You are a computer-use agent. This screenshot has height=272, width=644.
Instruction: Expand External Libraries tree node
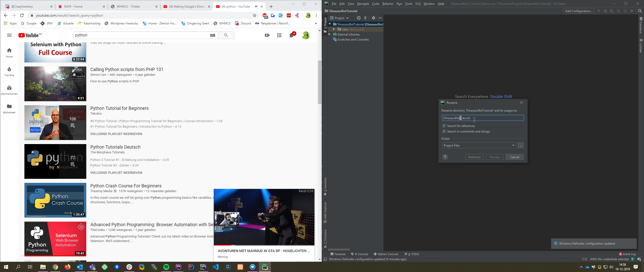click(x=330, y=34)
